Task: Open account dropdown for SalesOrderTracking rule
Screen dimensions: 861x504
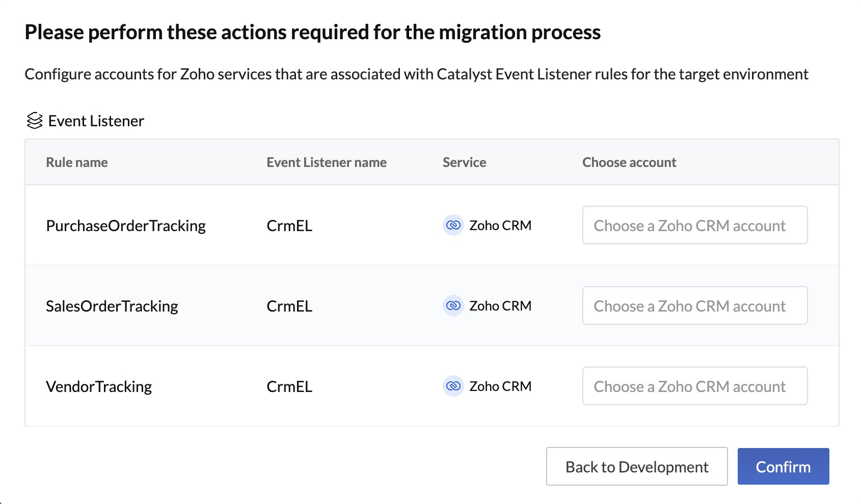Action: click(694, 305)
